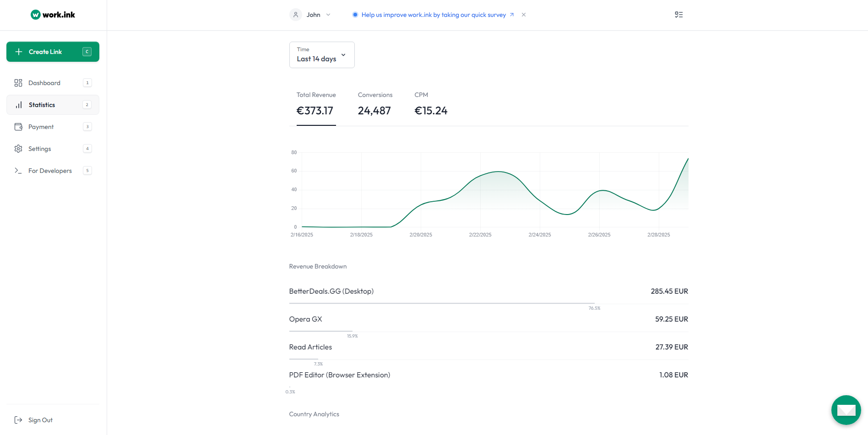This screenshot has width=868, height=435.
Task: Open the chat support bubble
Action: 846,410
